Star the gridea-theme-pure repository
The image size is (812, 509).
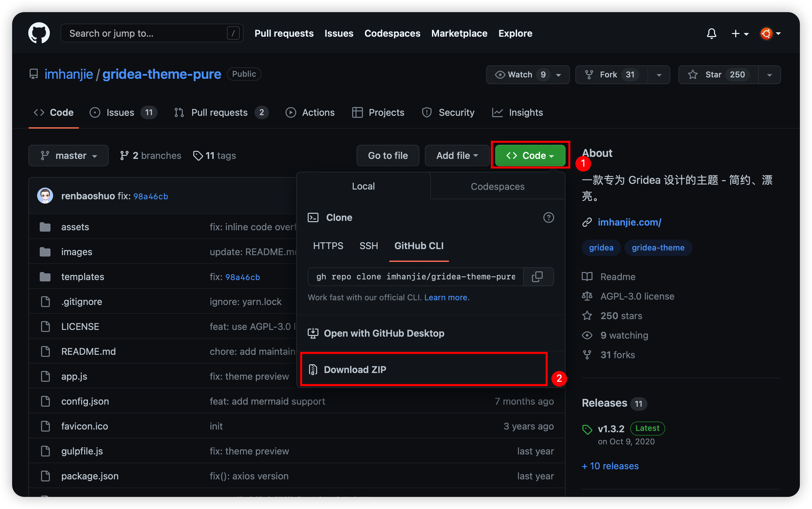click(x=718, y=74)
